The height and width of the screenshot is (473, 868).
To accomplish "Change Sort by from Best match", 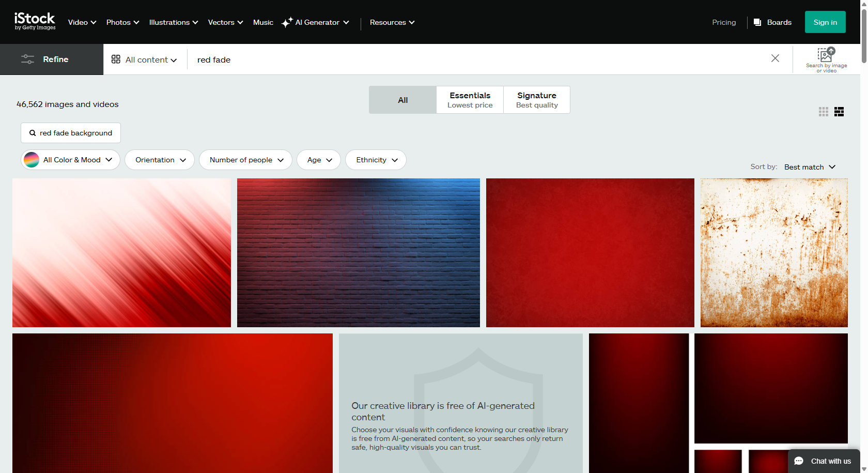I will tap(809, 166).
